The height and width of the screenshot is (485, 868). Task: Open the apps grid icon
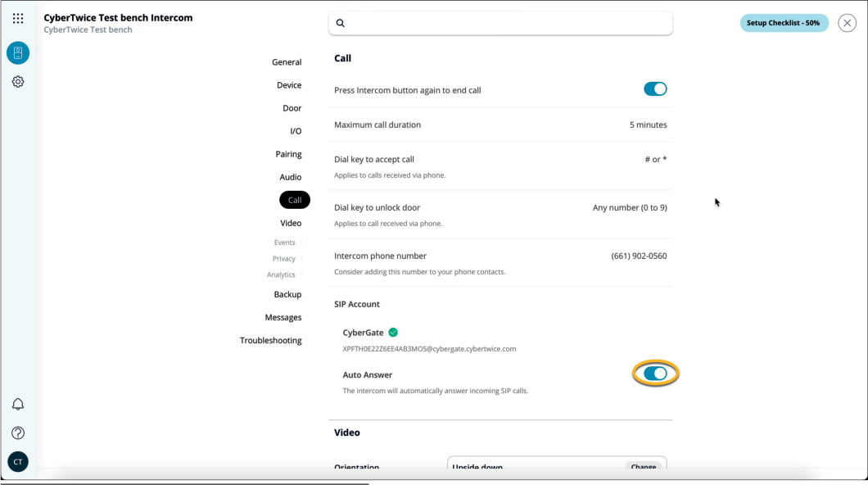click(17, 17)
